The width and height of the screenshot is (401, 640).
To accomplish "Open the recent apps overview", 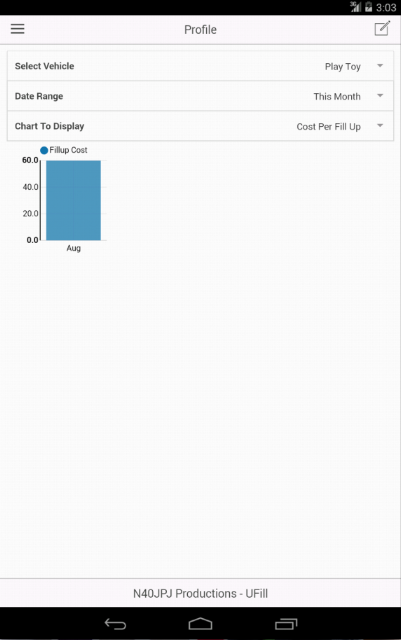I will point(286,624).
